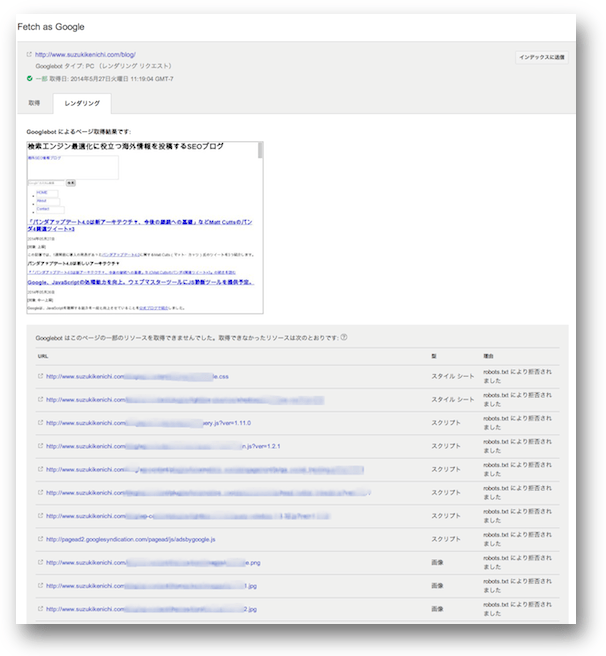Switch to the 取得 tab
Viewport: 606px width, 656px height.
pos(34,103)
